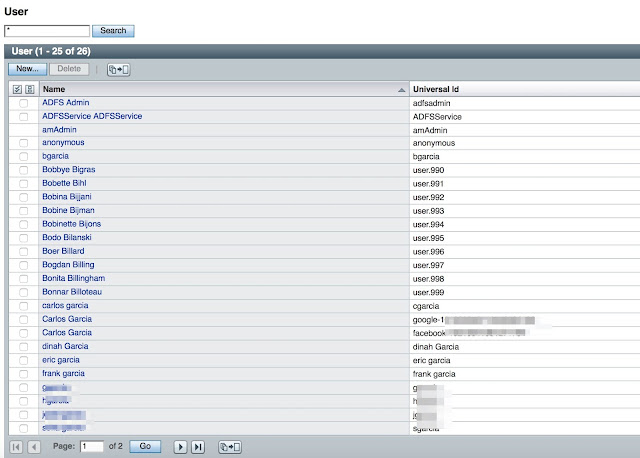
Task: Click the Name column header
Action: [224, 89]
